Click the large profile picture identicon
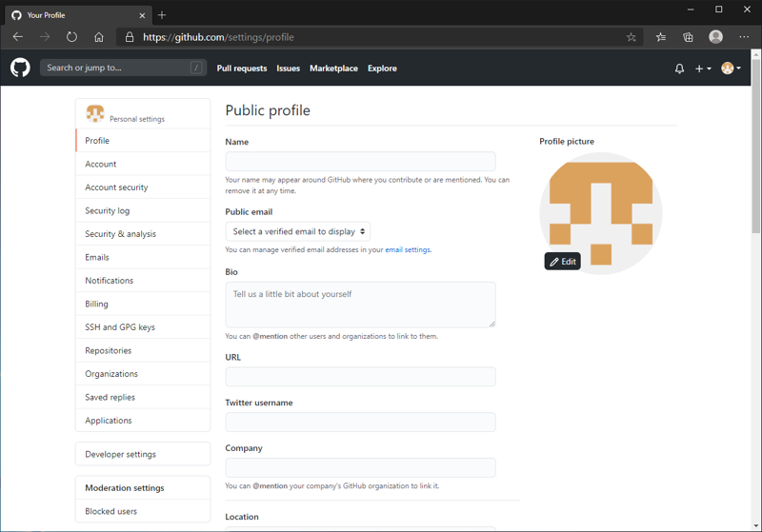This screenshot has height=532, width=762. click(x=601, y=213)
